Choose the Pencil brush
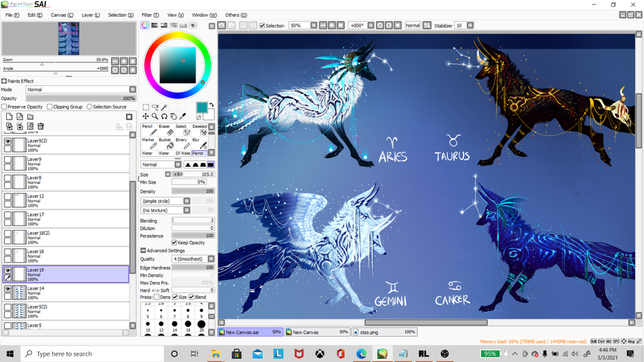This screenshot has width=644, height=362. pos(148,129)
